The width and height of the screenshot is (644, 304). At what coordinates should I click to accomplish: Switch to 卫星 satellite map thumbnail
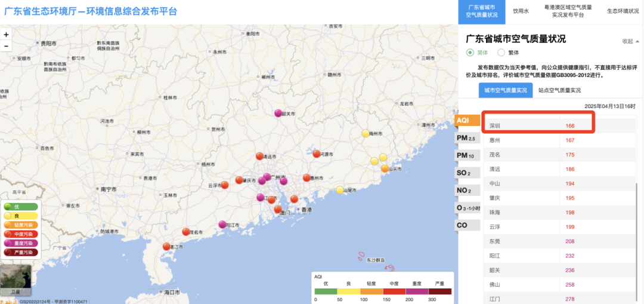point(16,280)
